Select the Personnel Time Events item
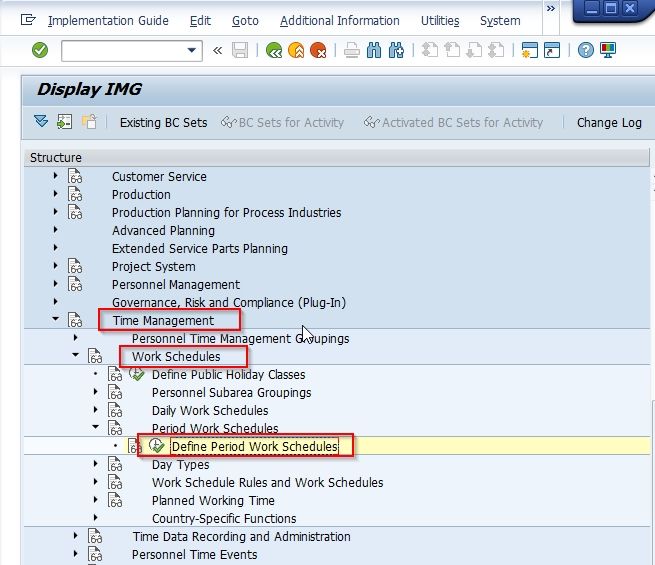 [194, 554]
